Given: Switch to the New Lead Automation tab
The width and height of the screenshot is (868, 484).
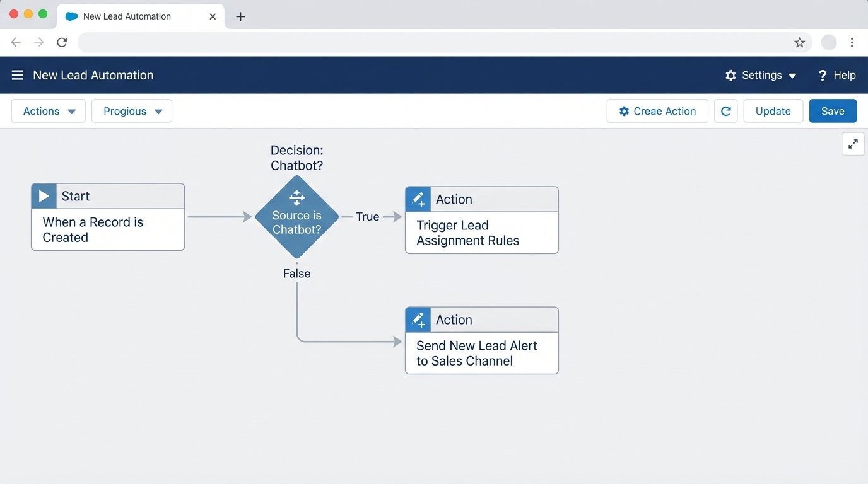Looking at the screenshot, I should [x=126, y=16].
